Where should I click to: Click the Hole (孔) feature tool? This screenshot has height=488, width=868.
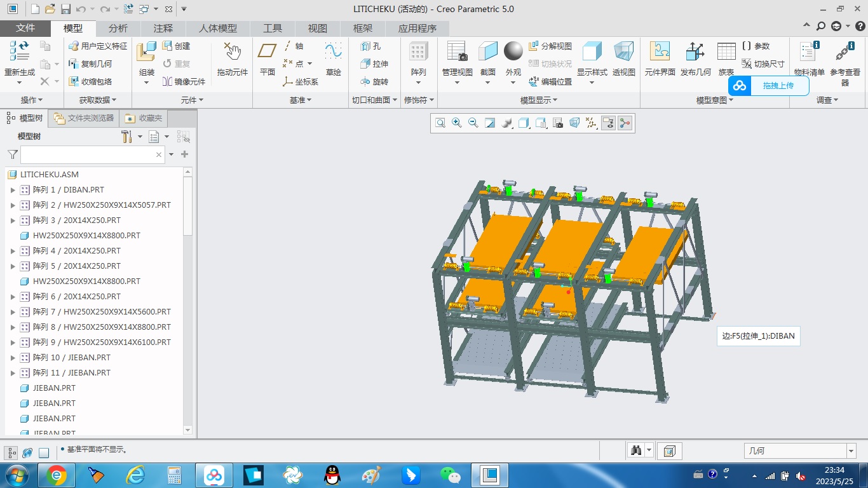pyautogui.click(x=370, y=46)
